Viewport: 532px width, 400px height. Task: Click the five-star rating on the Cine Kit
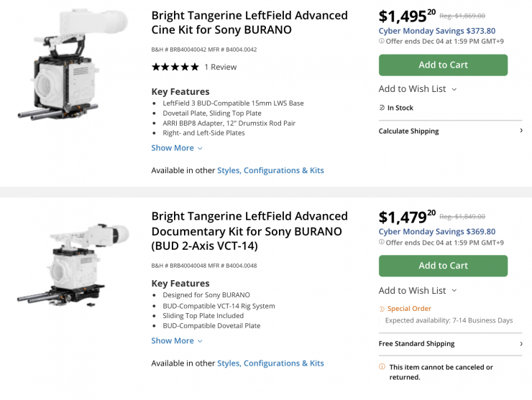click(x=175, y=67)
